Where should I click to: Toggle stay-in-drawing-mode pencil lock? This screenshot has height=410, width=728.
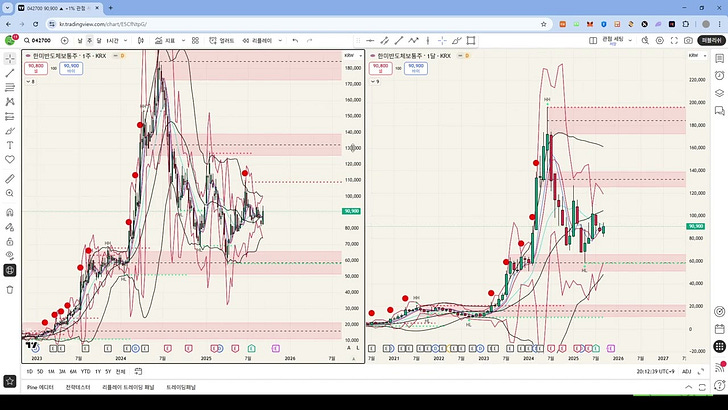pyautogui.click(x=10, y=227)
